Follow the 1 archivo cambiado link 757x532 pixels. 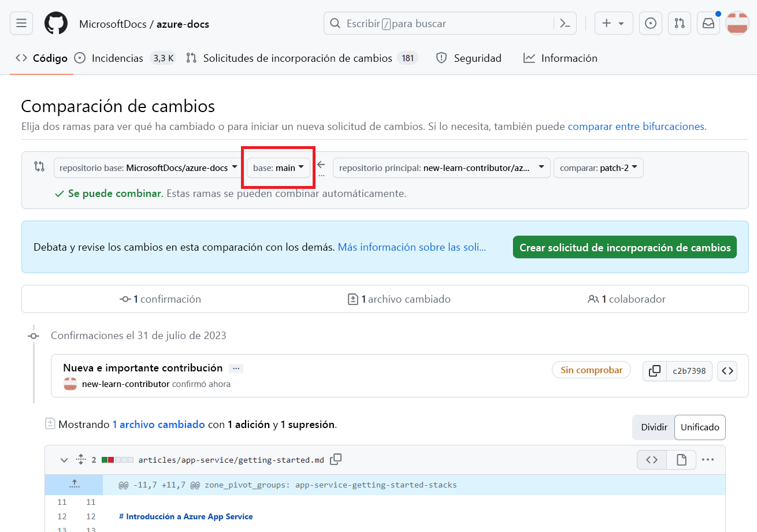point(158,425)
